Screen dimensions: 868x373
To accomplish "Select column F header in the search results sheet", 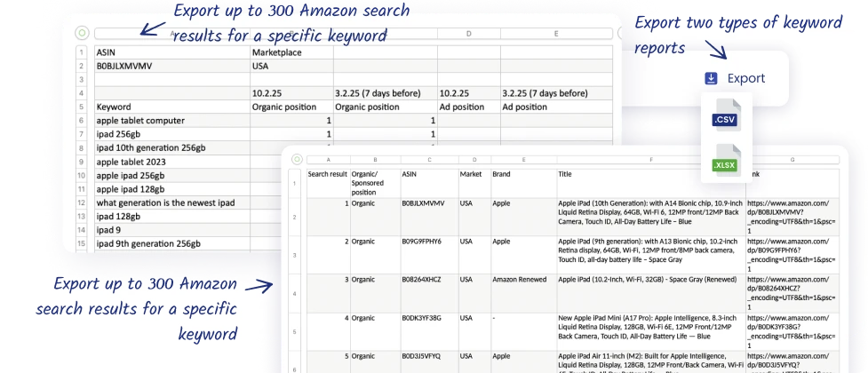I will [x=650, y=161].
